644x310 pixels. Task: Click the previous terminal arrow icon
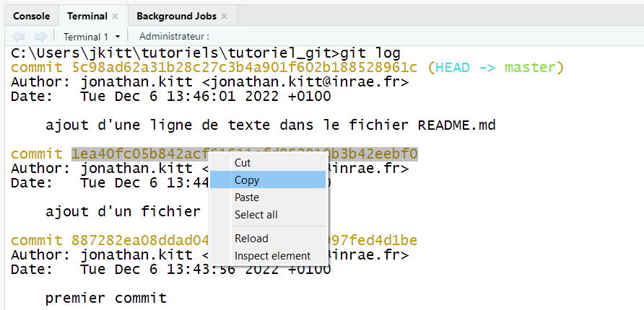19,36
